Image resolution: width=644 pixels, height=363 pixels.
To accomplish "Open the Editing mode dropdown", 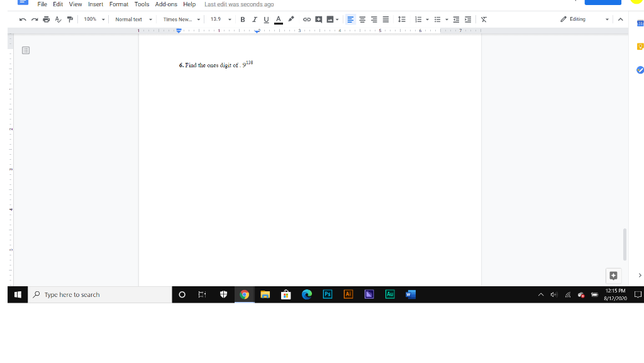I will click(x=583, y=19).
